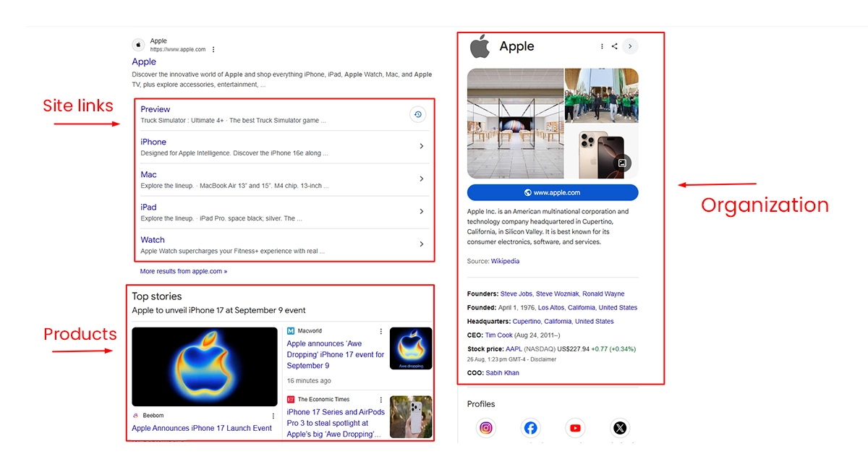
Task: Expand the Watch sitelink chevron
Action: [422, 244]
